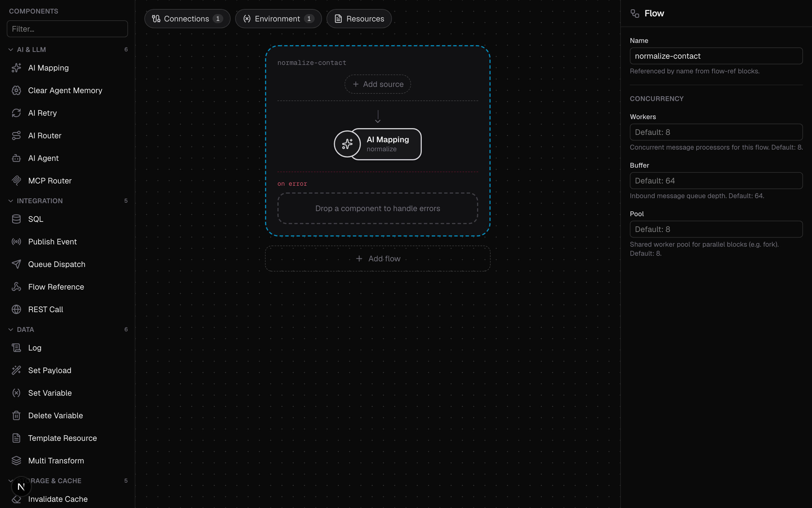Click the Set Payload wand icon
The height and width of the screenshot is (508, 812).
pos(16,370)
